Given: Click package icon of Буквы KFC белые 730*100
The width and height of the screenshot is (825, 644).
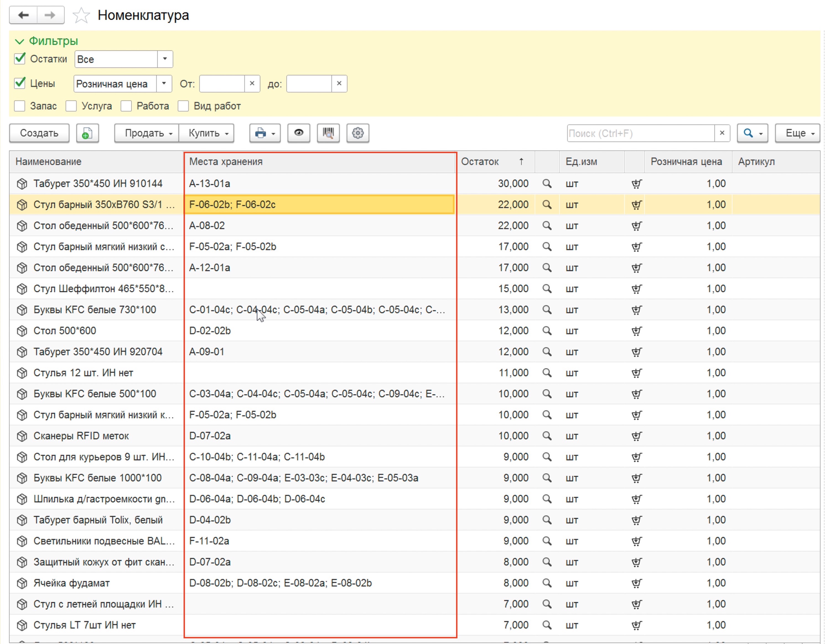Looking at the screenshot, I should [x=22, y=310].
